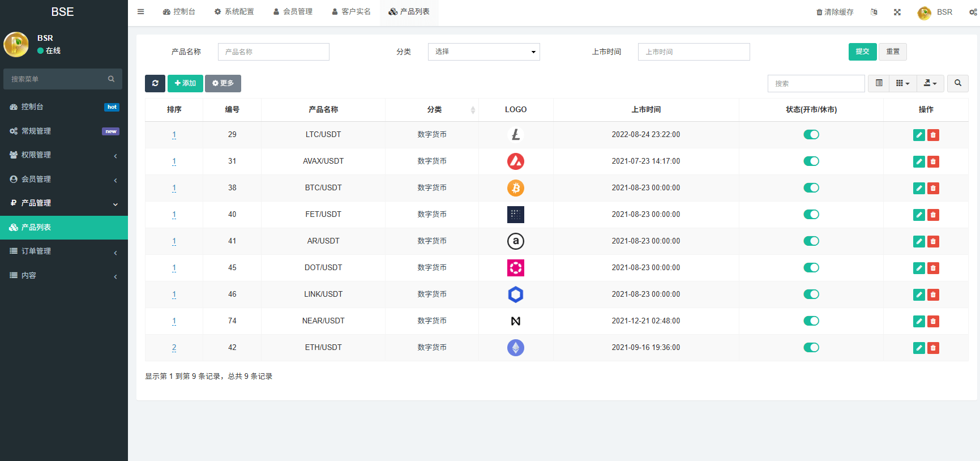The width and height of the screenshot is (980, 461).
Task: Click the table search magnifier icon
Action: pyautogui.click(x=957, y=83)
